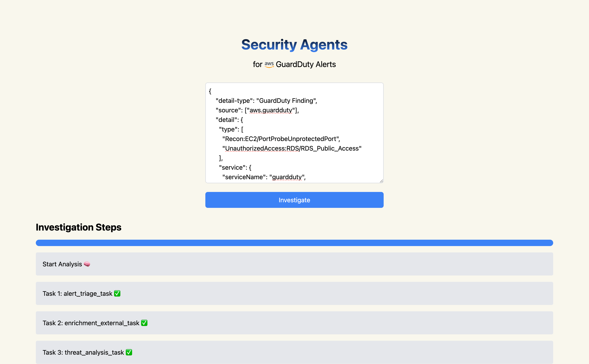Click the misspelled "aws.guardduty" source text
Image resolution: width=589 pixels, height=364 pixels.
tap(271, 110)
